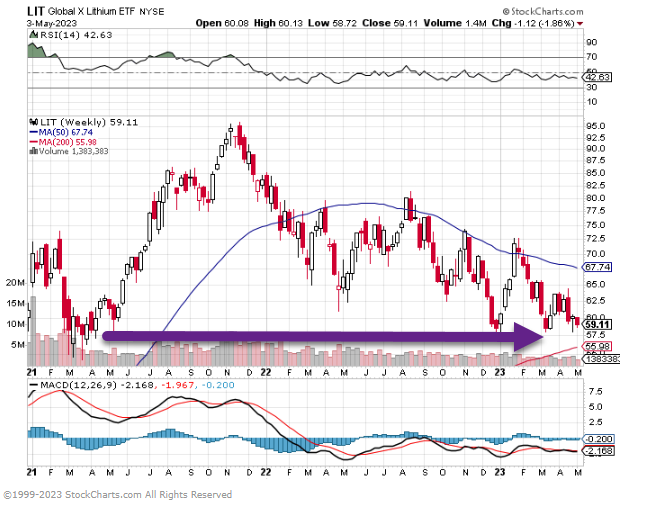Click the RSI axis label 70
This screenshot has width=652, height=509.
(x=592, y=57)
